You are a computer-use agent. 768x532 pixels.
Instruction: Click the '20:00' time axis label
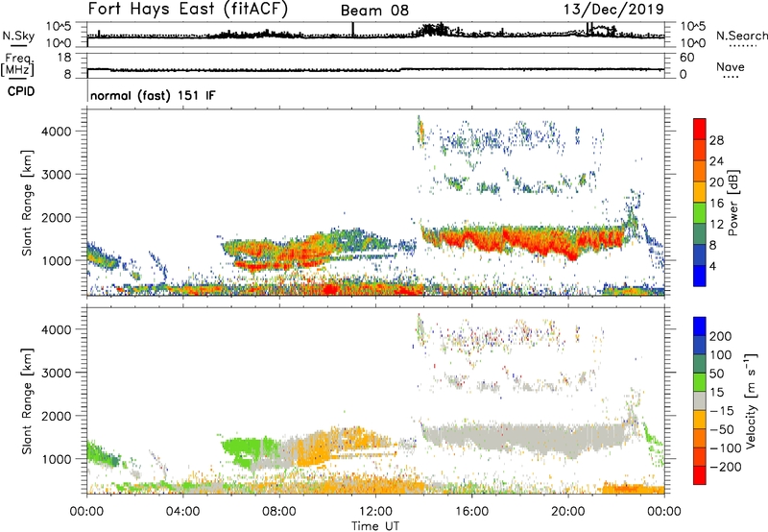point(567,512)
